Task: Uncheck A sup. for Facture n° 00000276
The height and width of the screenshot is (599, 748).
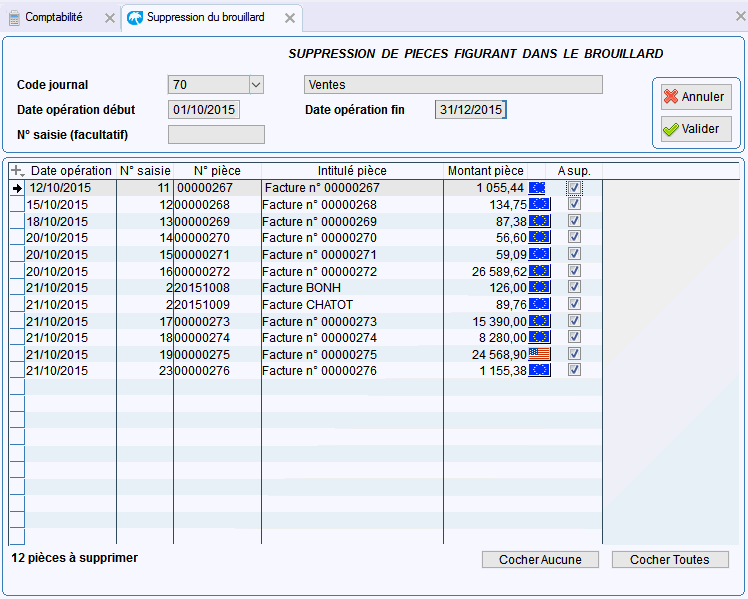Action: click(x=574, y=370)
